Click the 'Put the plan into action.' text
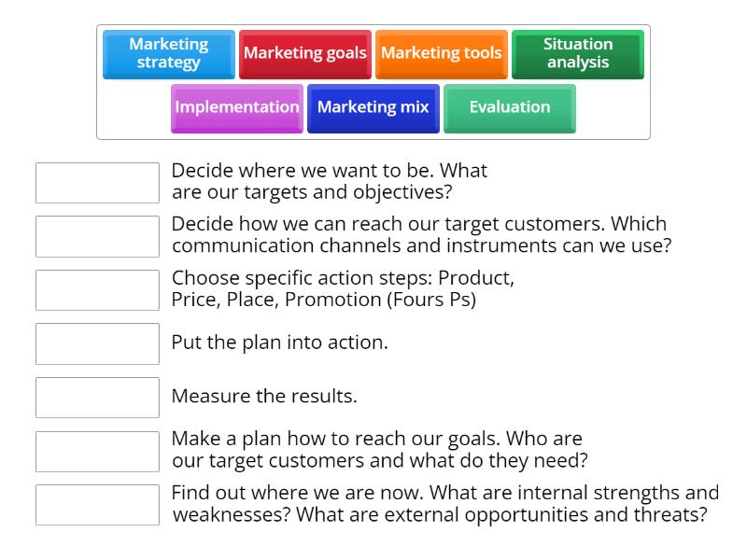Image resolution: width=747 pixels, height=560 pixels. click(x=279, y=343)
